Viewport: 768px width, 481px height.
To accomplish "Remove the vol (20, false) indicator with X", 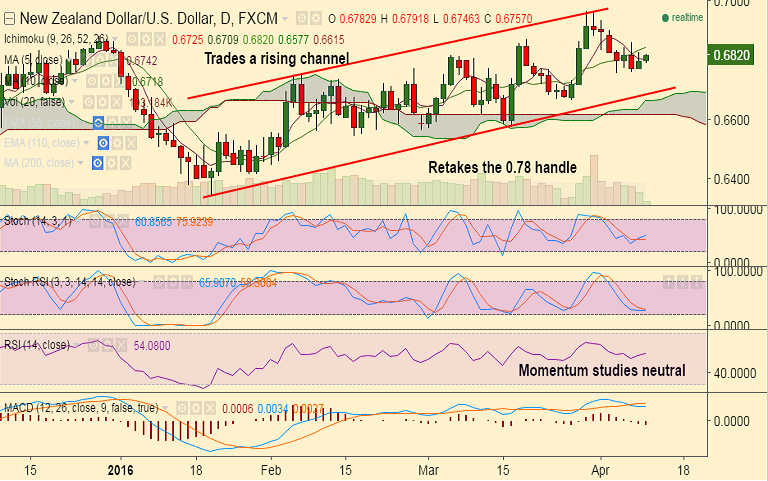I will tap(116, 102).
